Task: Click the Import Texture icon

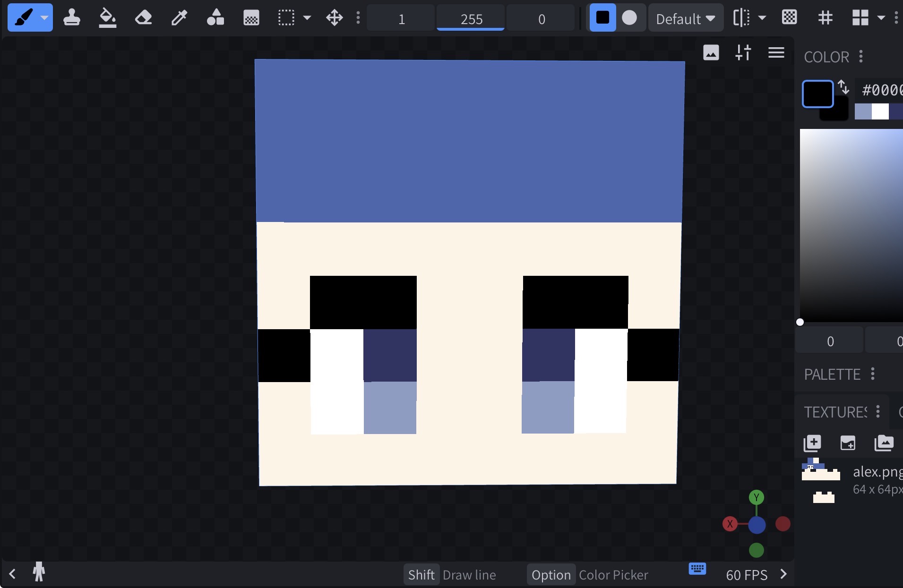Action: (x=884, y=443)
